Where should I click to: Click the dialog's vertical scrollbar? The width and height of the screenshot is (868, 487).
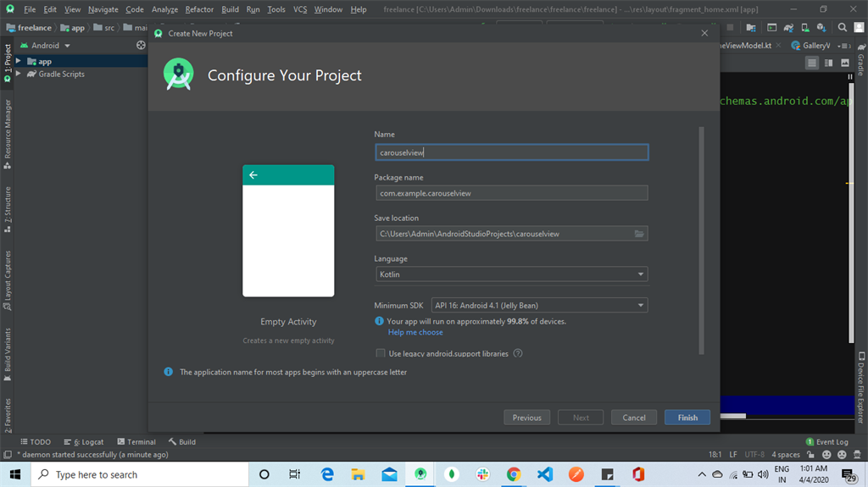701,237
